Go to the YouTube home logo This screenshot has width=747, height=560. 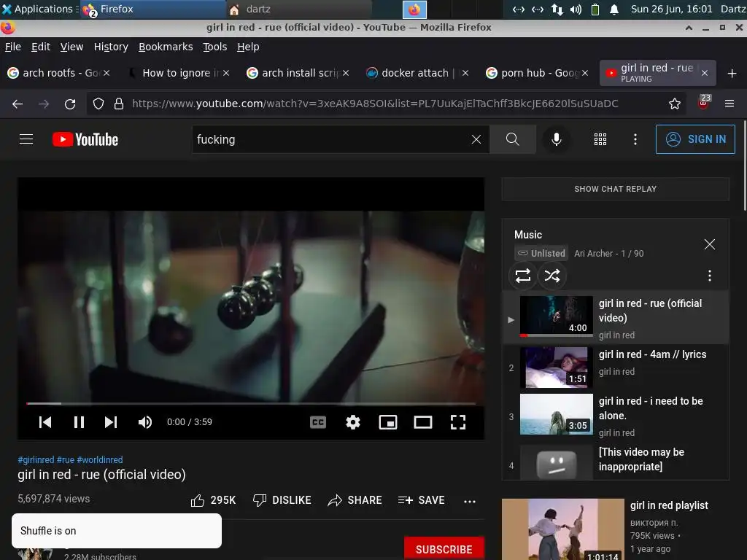tap(85, 139)
